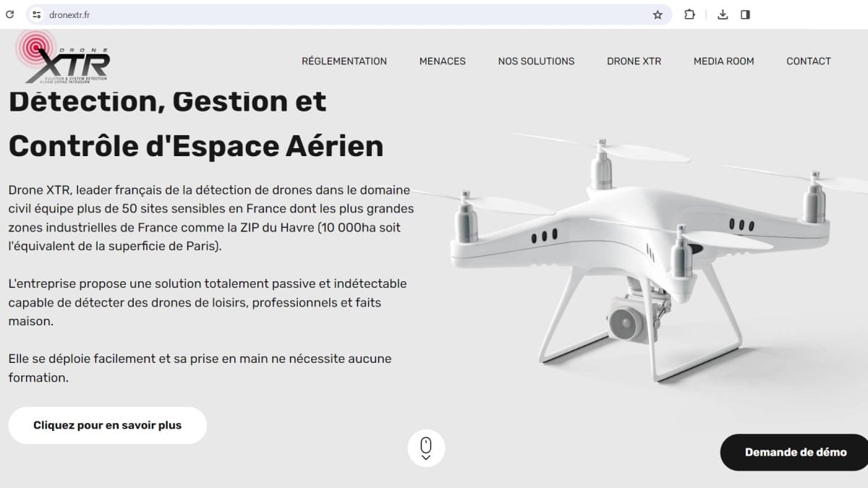Screen dimensions: 868x488
Task: Select NOS SOLUTIONS in the navigation
Action: coord(536,61)
